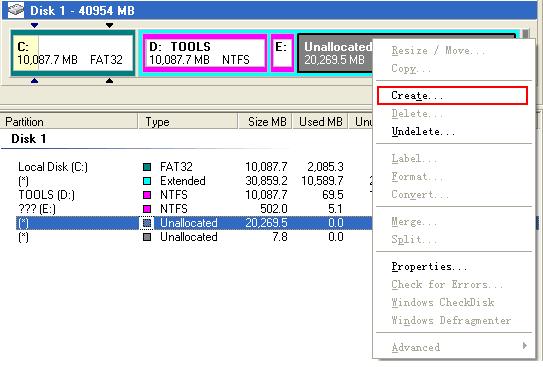Viewport: 543px width, 367px height.
Task: Click the Disk 1 - 40954 MB title
Action: (x=82, y=10)
